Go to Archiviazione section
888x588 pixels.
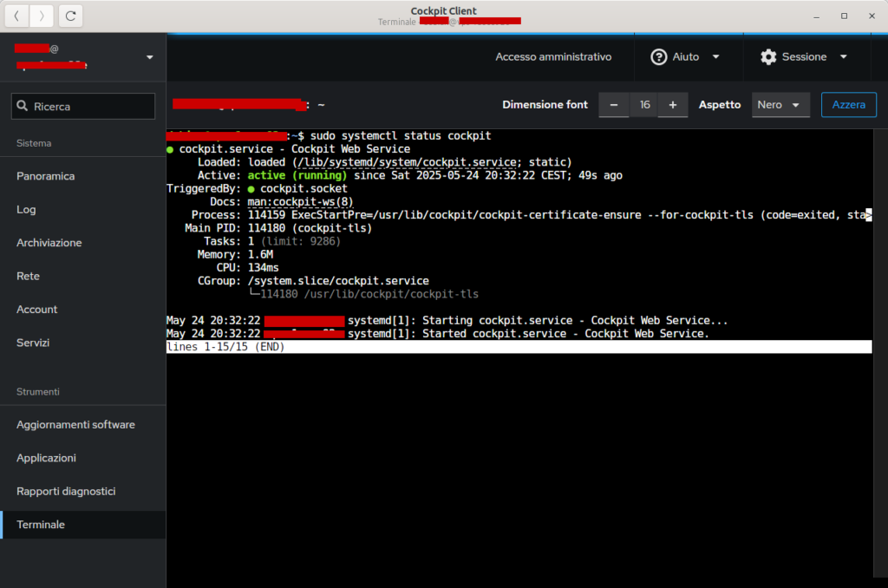[82, 243]
